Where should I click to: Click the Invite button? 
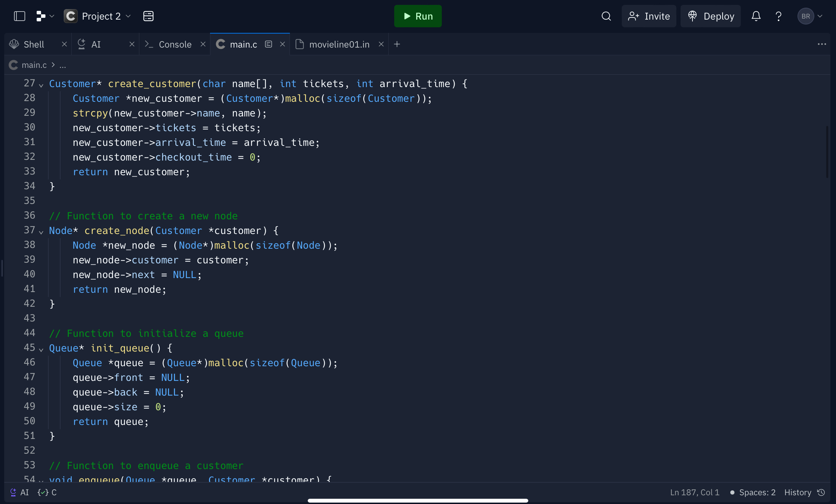[x=648, y=16]
